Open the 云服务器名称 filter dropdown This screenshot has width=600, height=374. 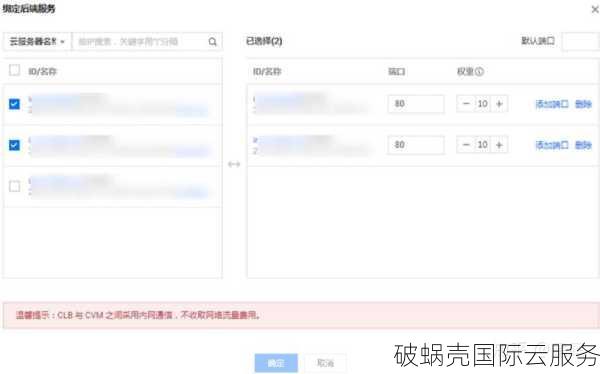[x=37, y=41]
